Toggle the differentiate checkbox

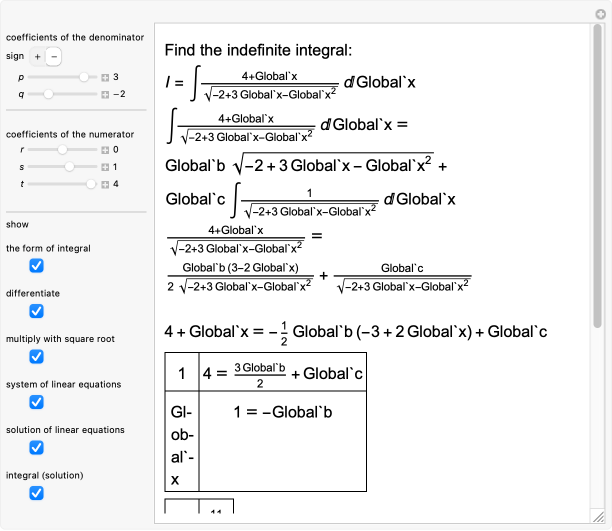[x=36, y=311]
